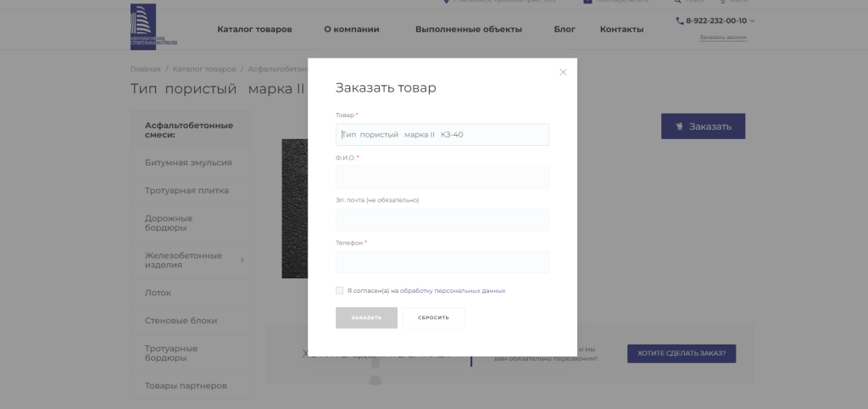Open the Каталог товаров menu
The width and height of the screenshot is (868, 409).
(254, 30)
